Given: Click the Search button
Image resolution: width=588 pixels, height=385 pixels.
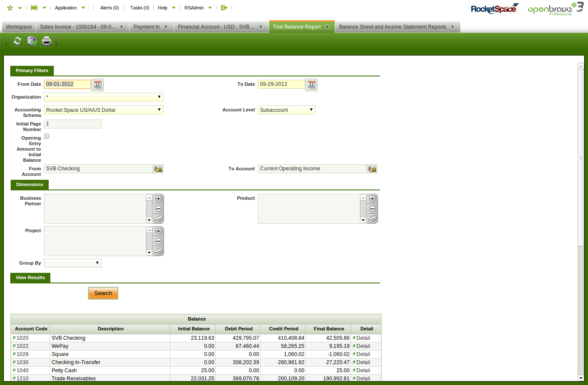Looking at the screenshot, I should tap(103, 293).
